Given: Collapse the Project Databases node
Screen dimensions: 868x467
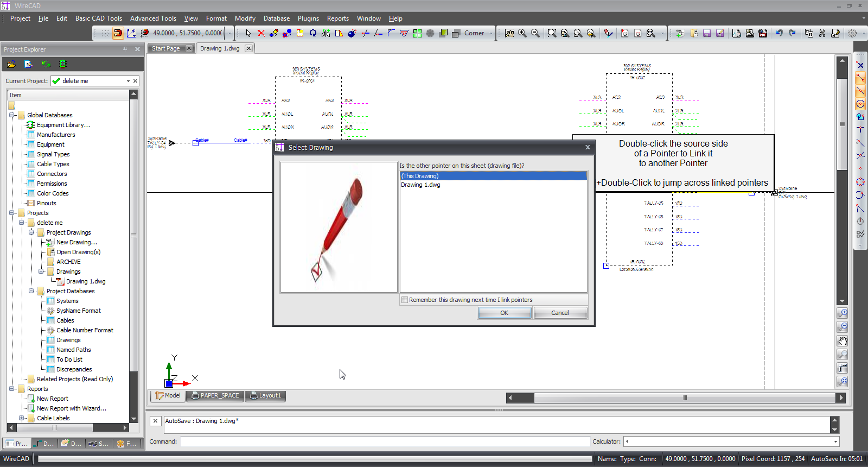Looking at the screenshot, I should [31, 291].
